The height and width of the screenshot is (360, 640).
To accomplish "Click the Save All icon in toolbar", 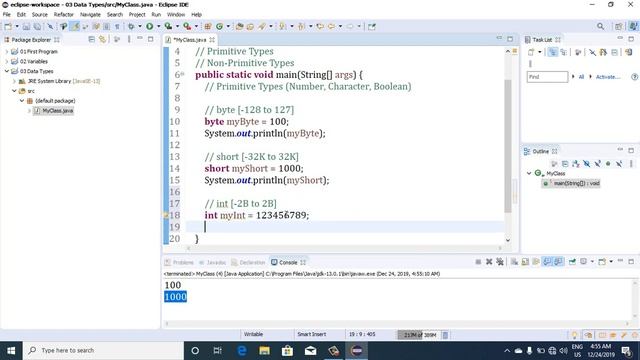I will pyautogui.click(x=37, y=27).
